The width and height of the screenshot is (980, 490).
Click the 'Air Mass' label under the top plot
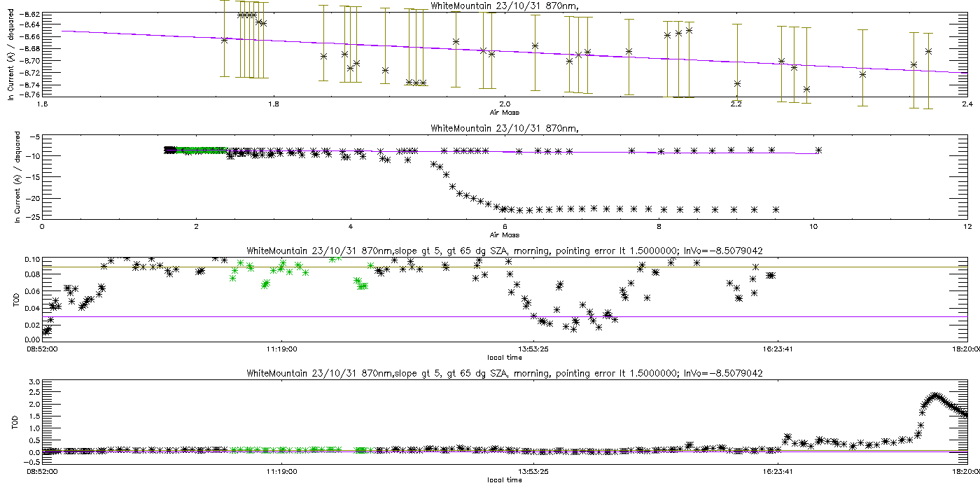[x=504, y=111]
